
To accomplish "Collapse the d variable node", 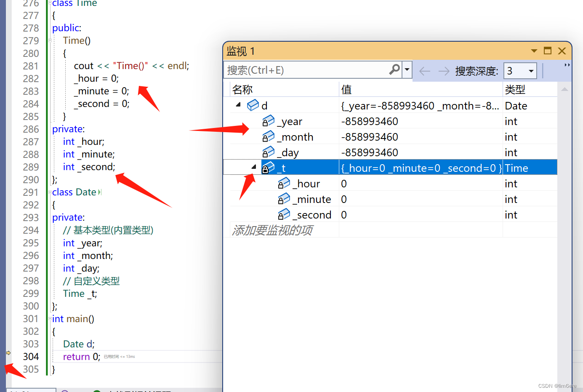I will [238, 104].
